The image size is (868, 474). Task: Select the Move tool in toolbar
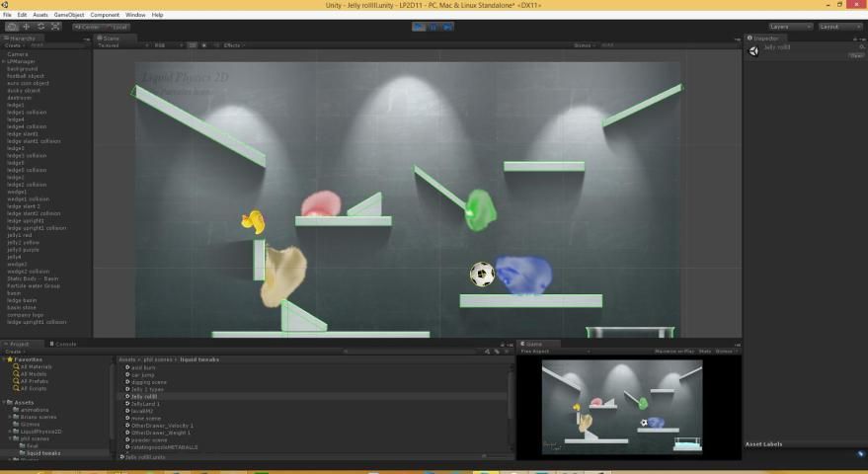pos(26,27)
